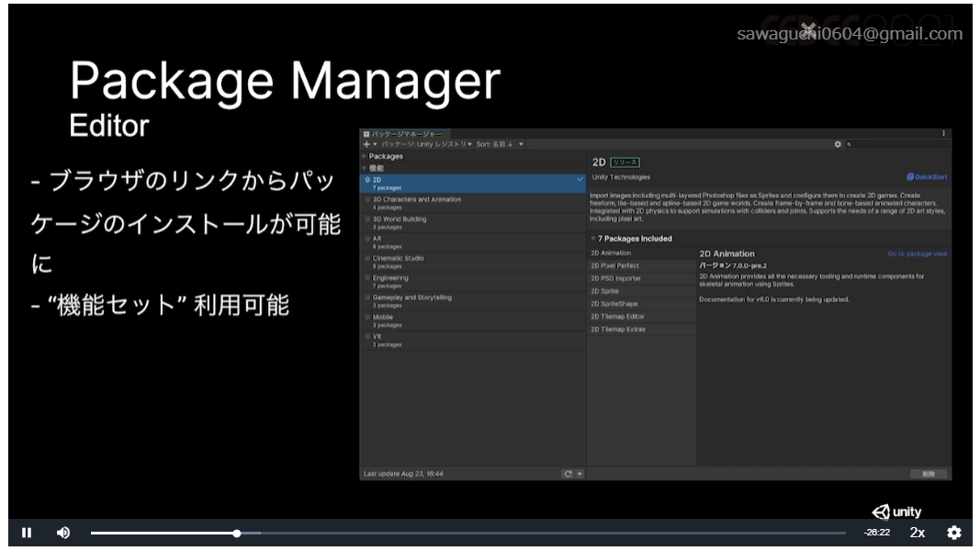Click the AR row feature icon

(x=367, y=239)
